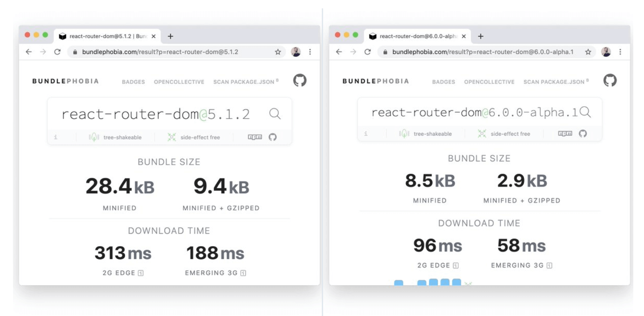
Task: Open GitHub repo icon for react-router-dom@5.1.2
Action: pos(272,137)
